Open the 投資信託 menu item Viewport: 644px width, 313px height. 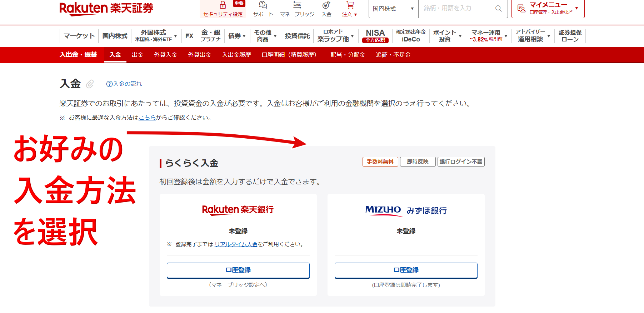[x=297, y=36]
